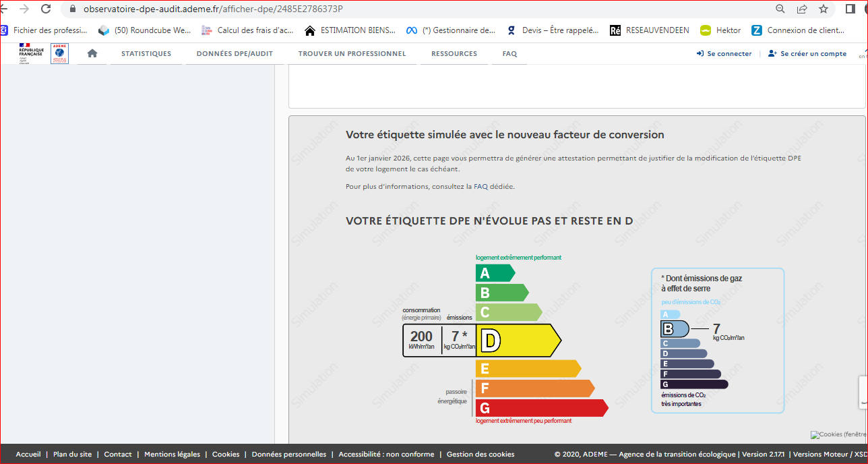Open the FAQ dédiée link in text
Image resolution: width=868 pixels, height=464 pixels.
493,187
